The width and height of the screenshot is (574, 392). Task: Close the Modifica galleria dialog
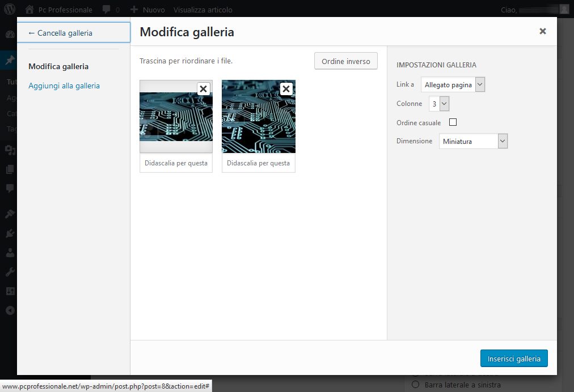(543, 31)
